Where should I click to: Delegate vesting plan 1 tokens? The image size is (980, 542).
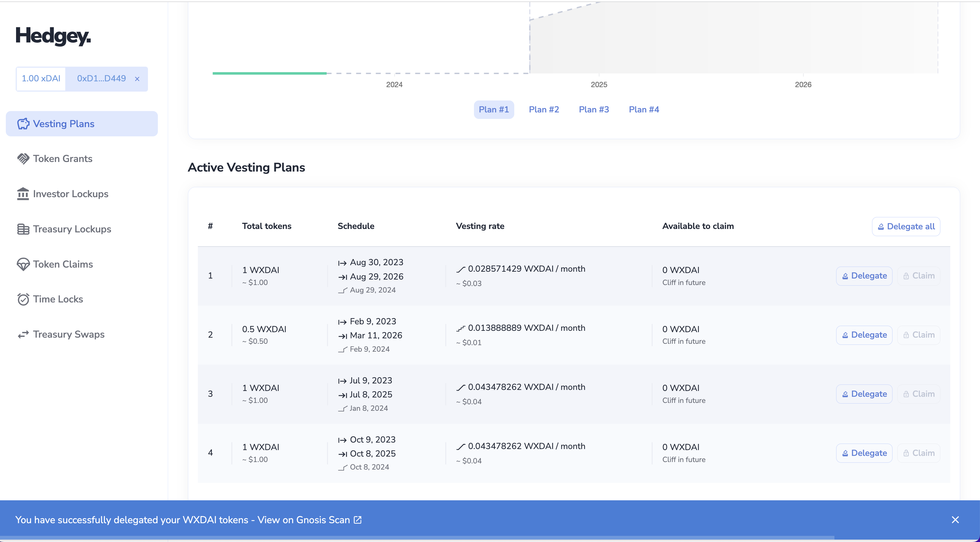[864, 276]
